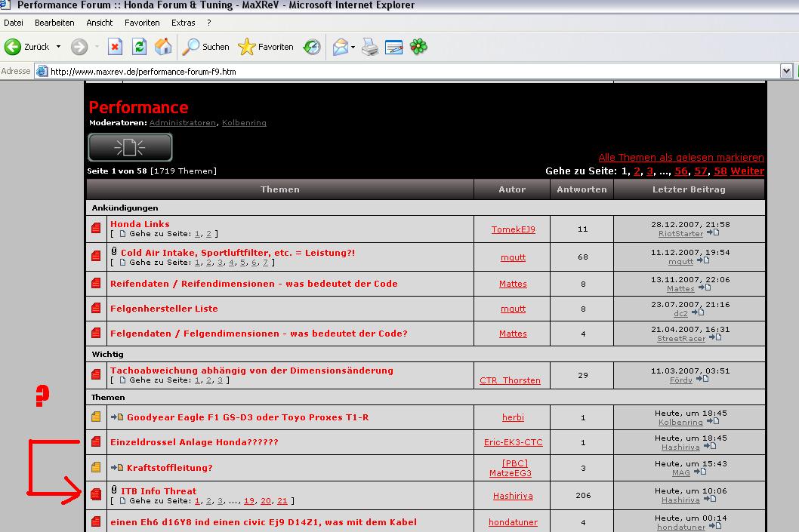
Task: Open the Favoriten toolbar button
Action: 266,47
